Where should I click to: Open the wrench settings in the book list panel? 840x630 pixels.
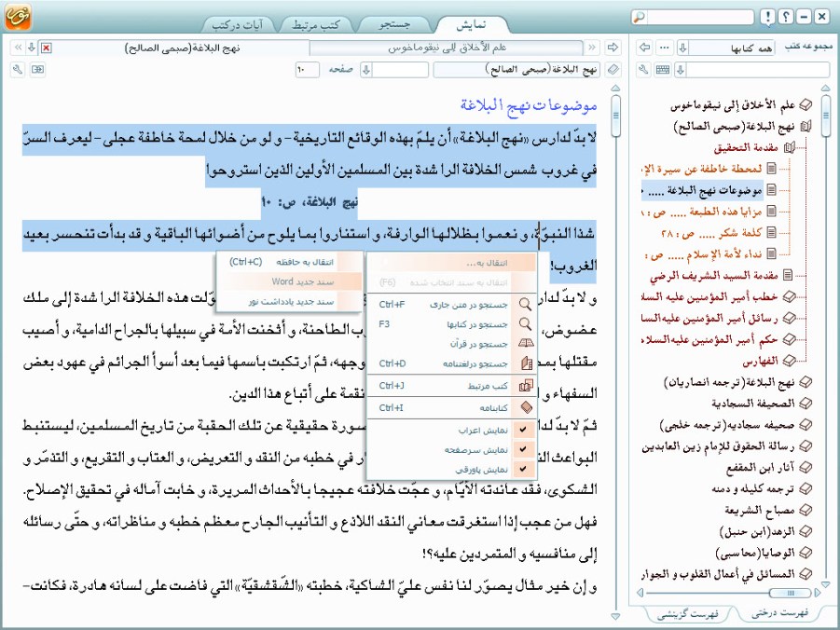coord(644,70)
